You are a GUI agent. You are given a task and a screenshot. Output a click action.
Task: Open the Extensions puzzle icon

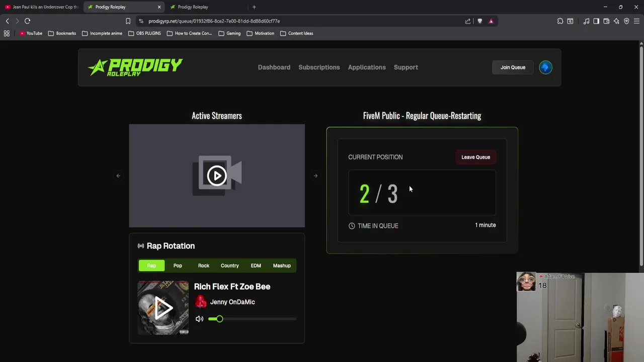[560, 21]
